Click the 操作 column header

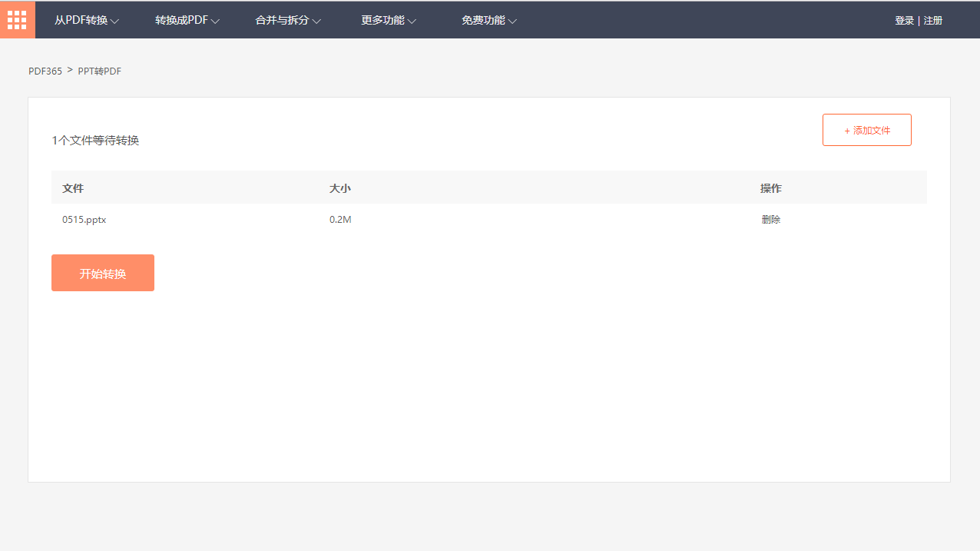(x=771, y=188)
